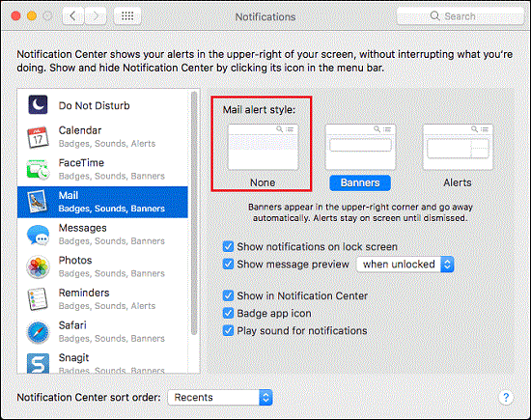Click the app list scrollbar
This screenshot has width=531, height=420.
(x=194, y=213)
